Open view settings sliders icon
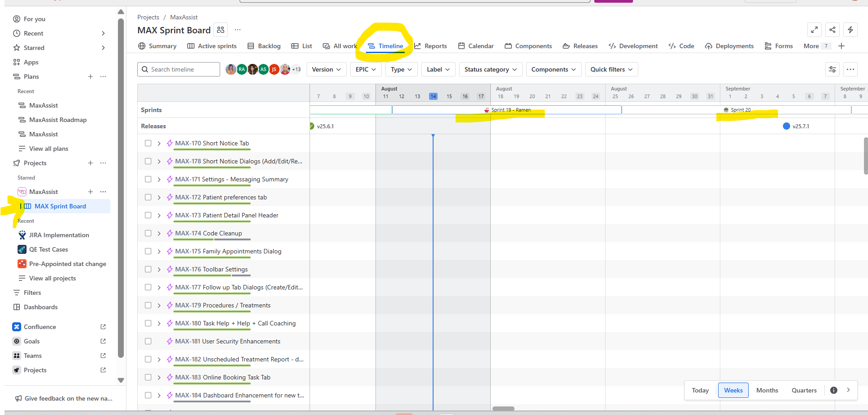 point(832,69)
